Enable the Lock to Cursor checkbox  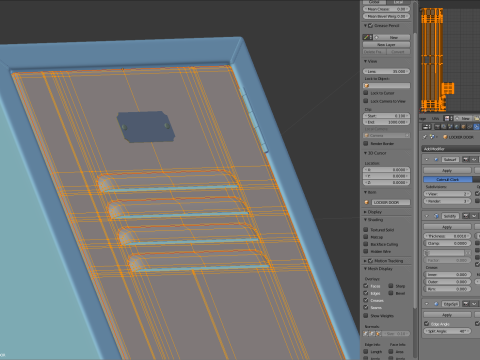(366, 93)
